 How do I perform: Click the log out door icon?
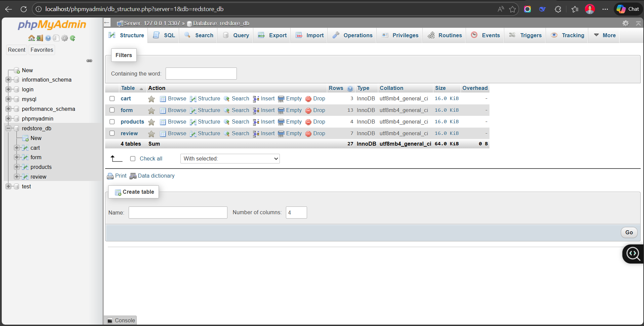[40, 38]
